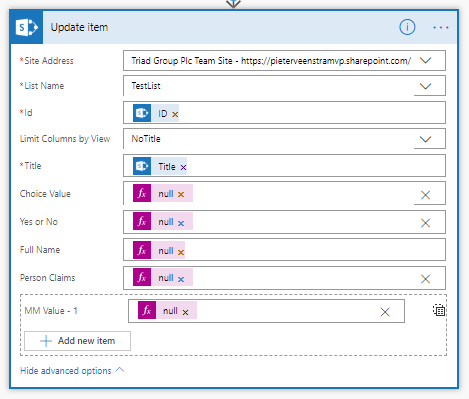The height and width of the screenshot is (399, 469).
Task: Remove null token from Yes or No
Action: (181, 223)
